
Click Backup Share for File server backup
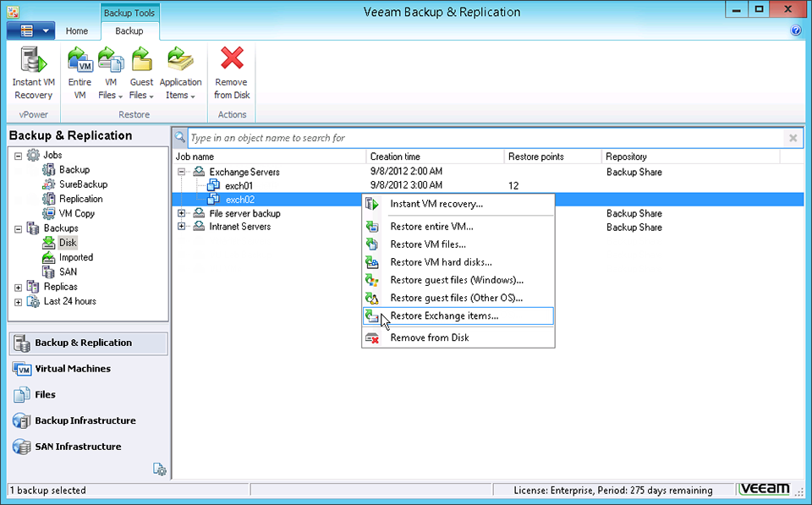pyautogui.click(x=634, y=213)
